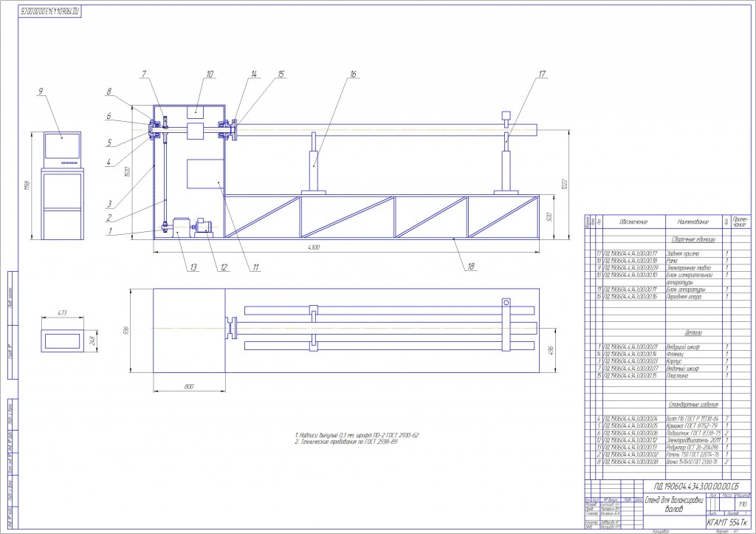This screenshot has width=756, height=534.
Task: Select leader callout '15' above the flange plate
Action: (x=281, y=75)
